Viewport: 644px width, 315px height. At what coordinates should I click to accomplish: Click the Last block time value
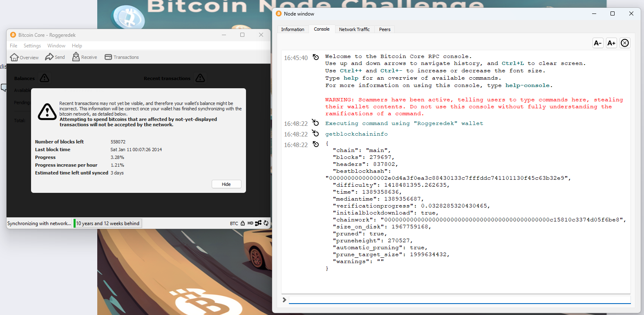tap(136, 150)
